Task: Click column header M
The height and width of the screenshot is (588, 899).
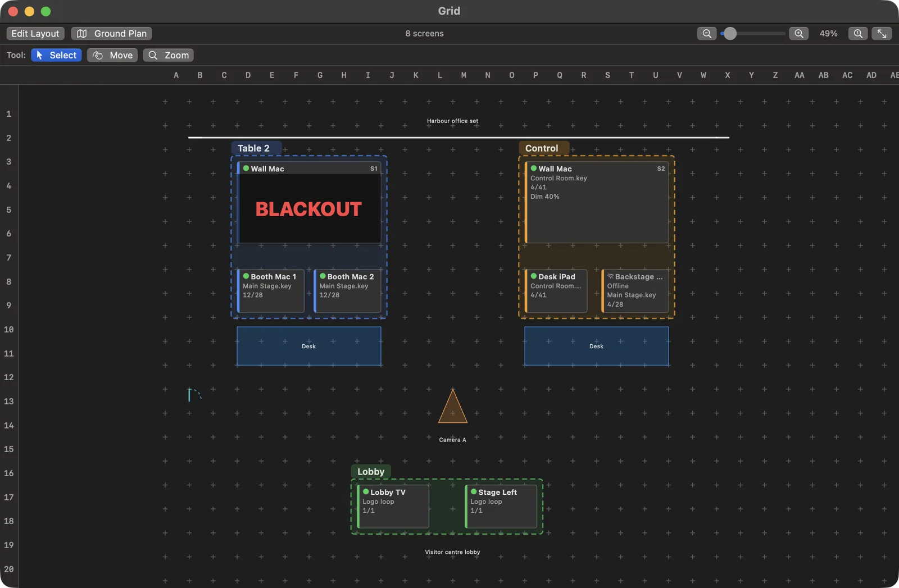Action: coord(464,75)
